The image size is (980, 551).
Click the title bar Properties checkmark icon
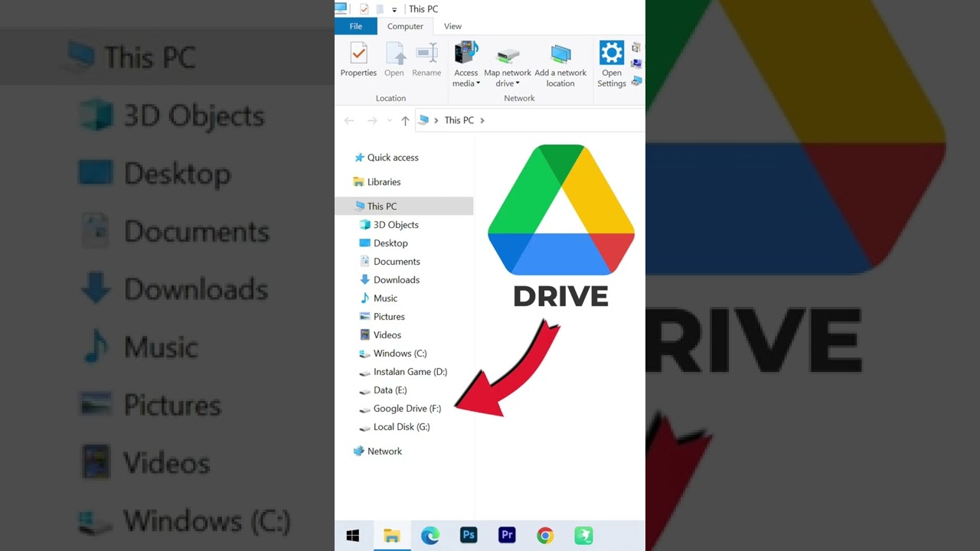364,9
